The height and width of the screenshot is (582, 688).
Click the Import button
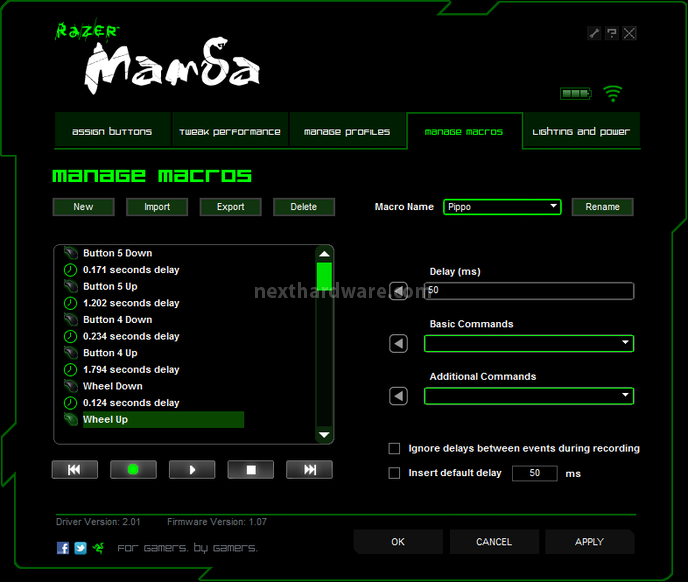click(x=157, y=207)
